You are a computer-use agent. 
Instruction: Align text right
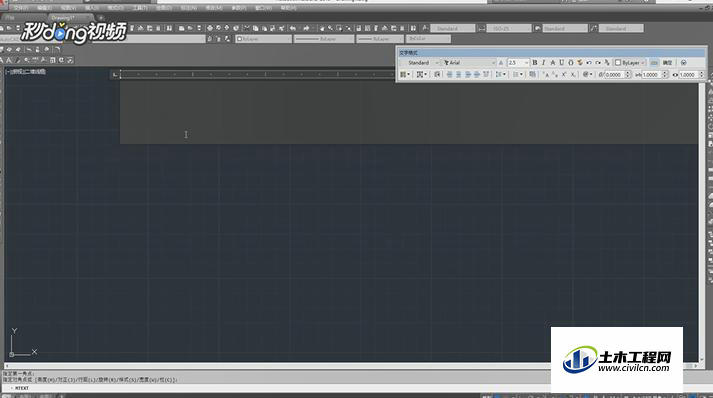click(x=468, y=75)
